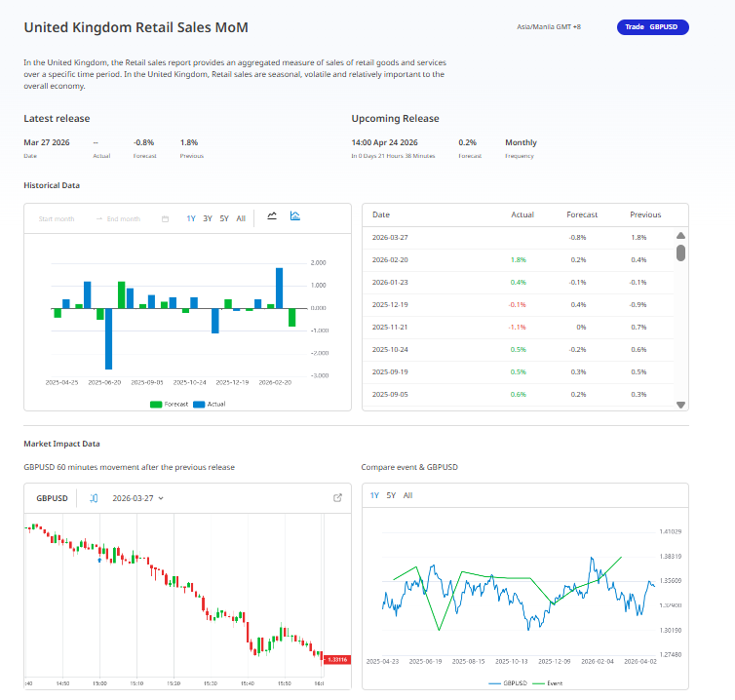
Task: Open GBPUSD chart in external window icon
Action: pos(337,498)
